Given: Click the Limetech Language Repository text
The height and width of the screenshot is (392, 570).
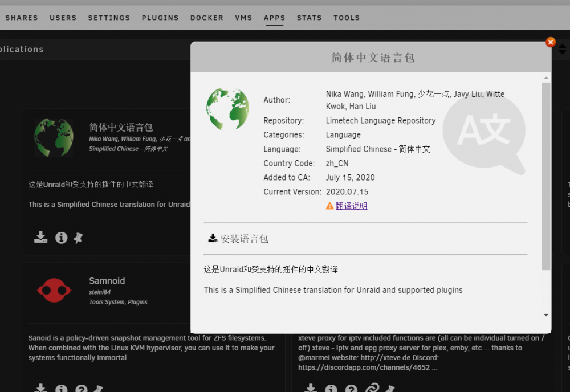Looking at the screenshot, I should point(381,120).
